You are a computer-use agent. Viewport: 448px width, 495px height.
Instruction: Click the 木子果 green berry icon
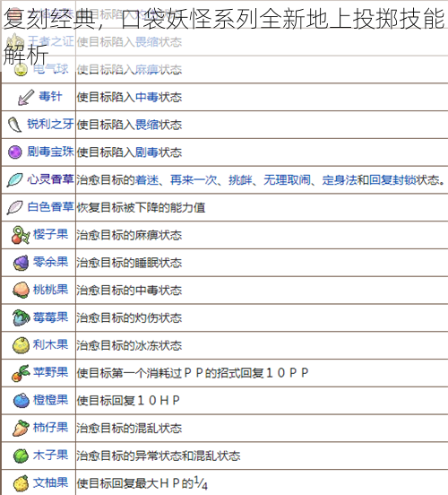point(21,456)
